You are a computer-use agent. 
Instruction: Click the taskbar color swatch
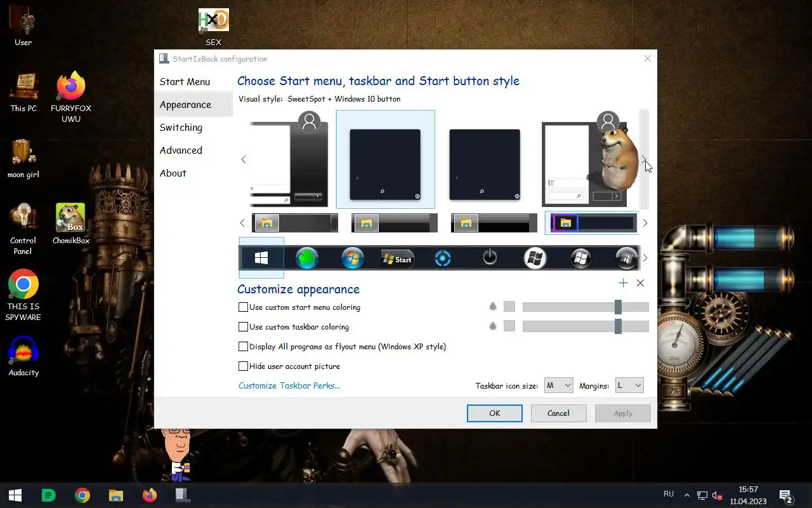509,326
